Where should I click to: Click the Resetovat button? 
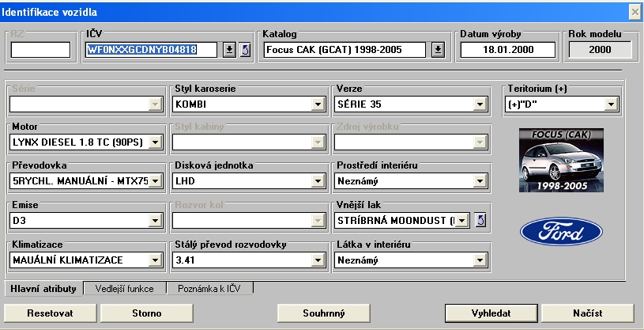pyautogui.click(x=50, y=313)
